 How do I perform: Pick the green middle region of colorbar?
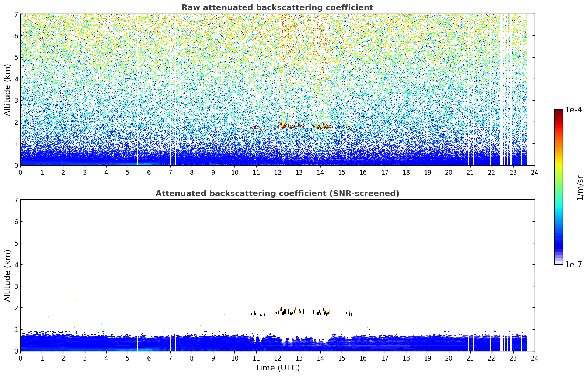pos(558,184)
